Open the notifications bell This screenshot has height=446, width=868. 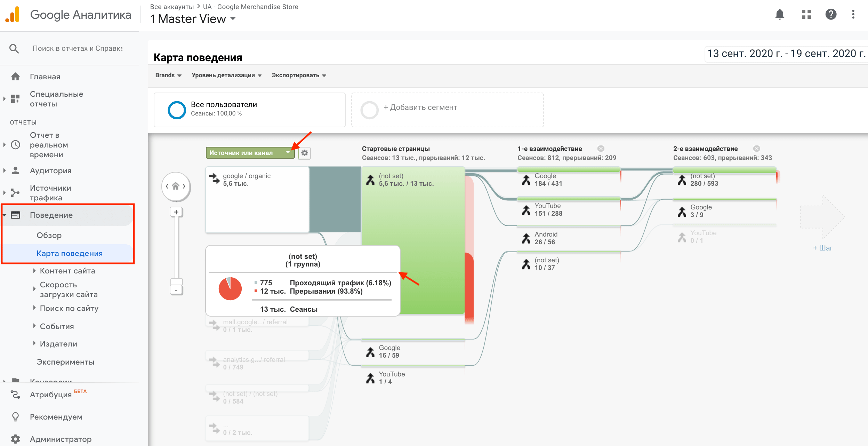pyautogui.click(x=780, y=14)
